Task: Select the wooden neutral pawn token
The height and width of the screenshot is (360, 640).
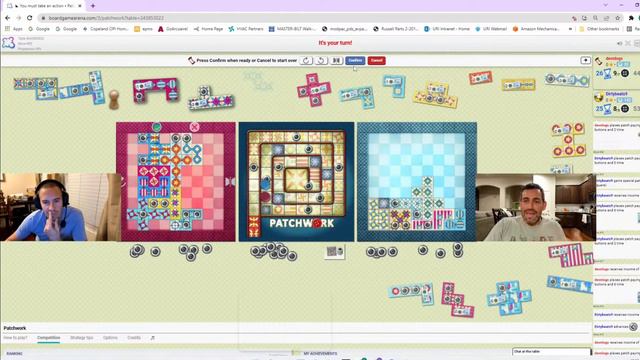Action: 114,99
